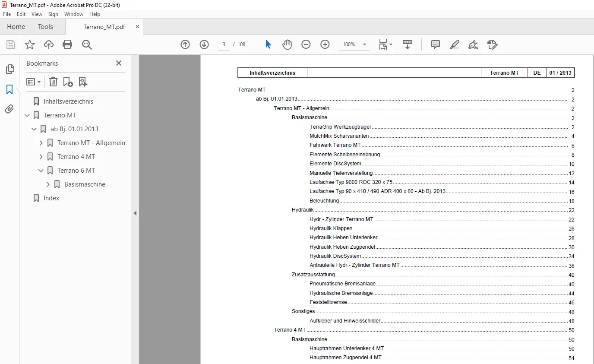Activate the selection arrow tool
The image size is (594, 364).
click(x=268, y=44)
